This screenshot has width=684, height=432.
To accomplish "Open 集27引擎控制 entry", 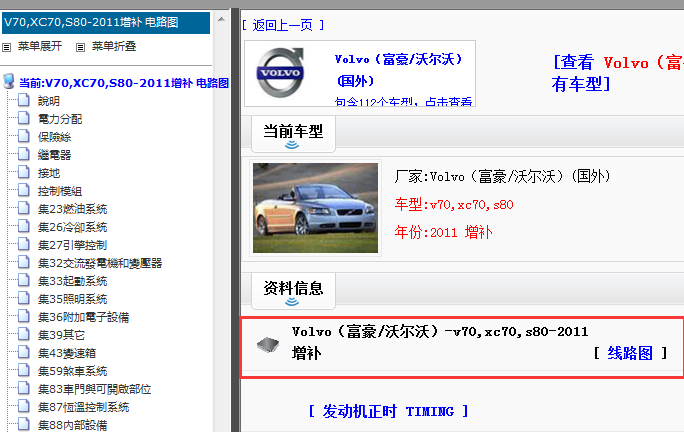I will pyautogui.click(x=72, y=245).
